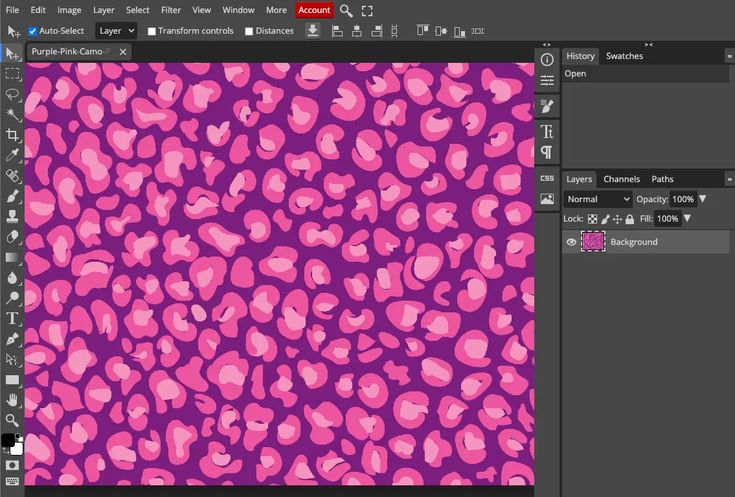Select the Lasso tool
Image resolution: width=735 pixels, height=497 pixels.
pos(12,95)
